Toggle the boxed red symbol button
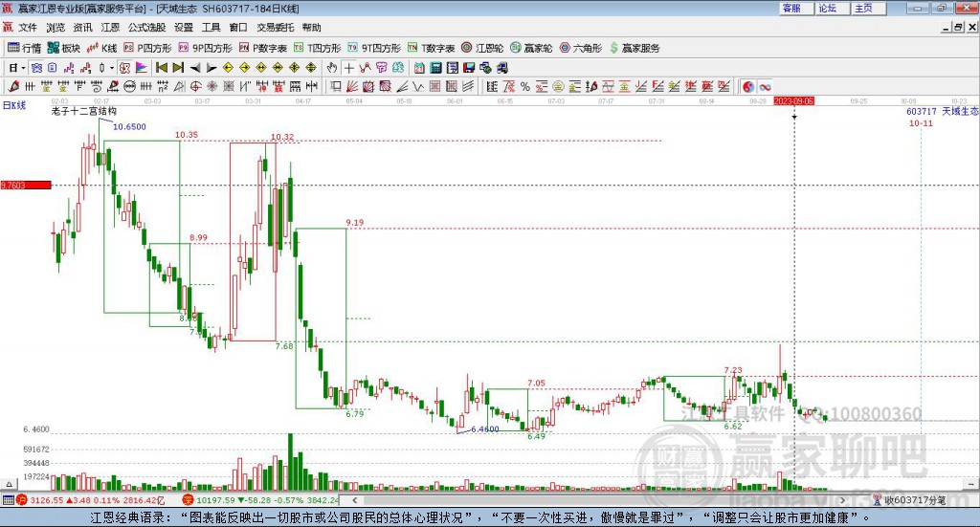Image resolution: width=980 pixels, height=527 pixels. [x=123, y=68]
